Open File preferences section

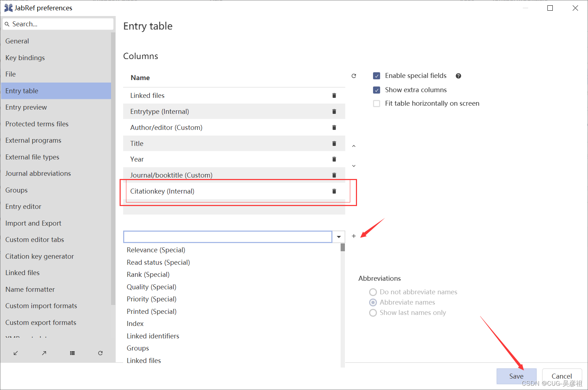coord(56,74)
